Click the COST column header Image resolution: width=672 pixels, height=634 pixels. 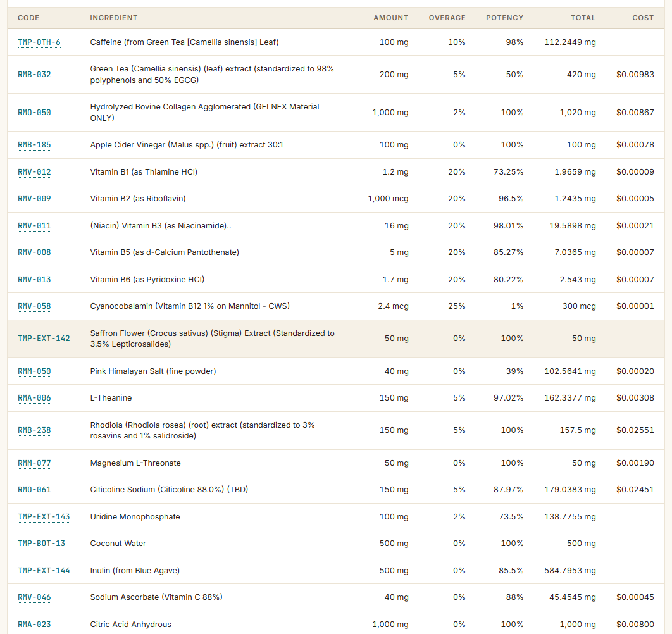pos(643,18)
